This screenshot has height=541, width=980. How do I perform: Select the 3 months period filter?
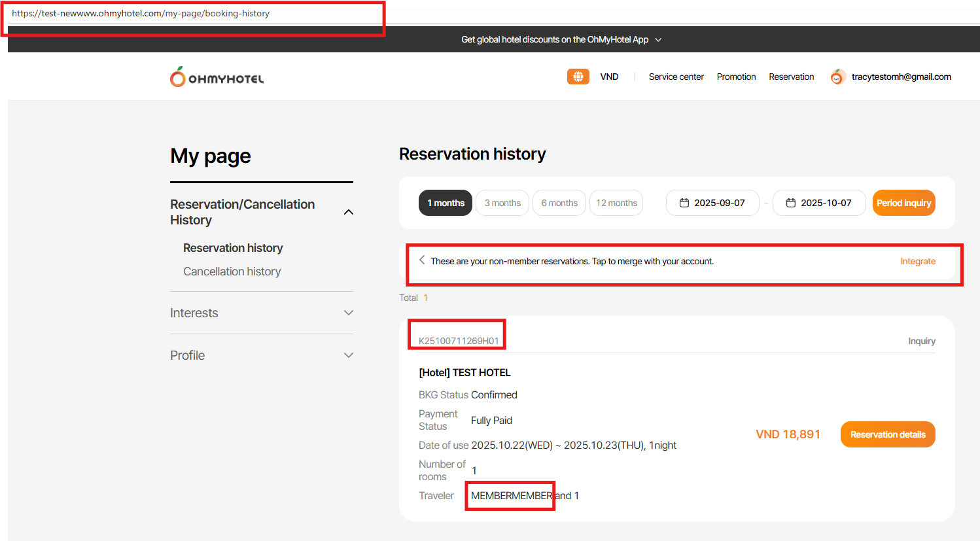click(502, 203)
